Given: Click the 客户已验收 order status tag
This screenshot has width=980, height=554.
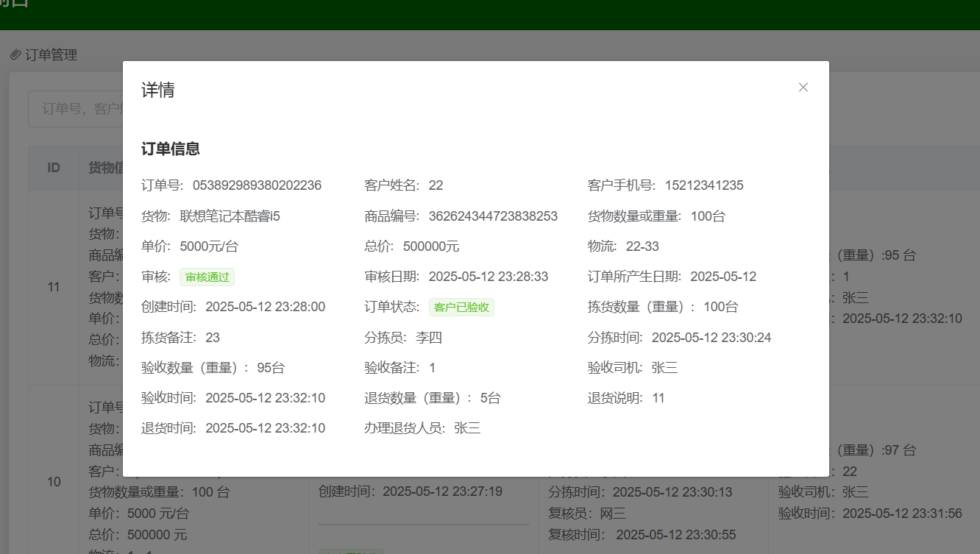Looking at the screenshot, I should click(461, 308).
